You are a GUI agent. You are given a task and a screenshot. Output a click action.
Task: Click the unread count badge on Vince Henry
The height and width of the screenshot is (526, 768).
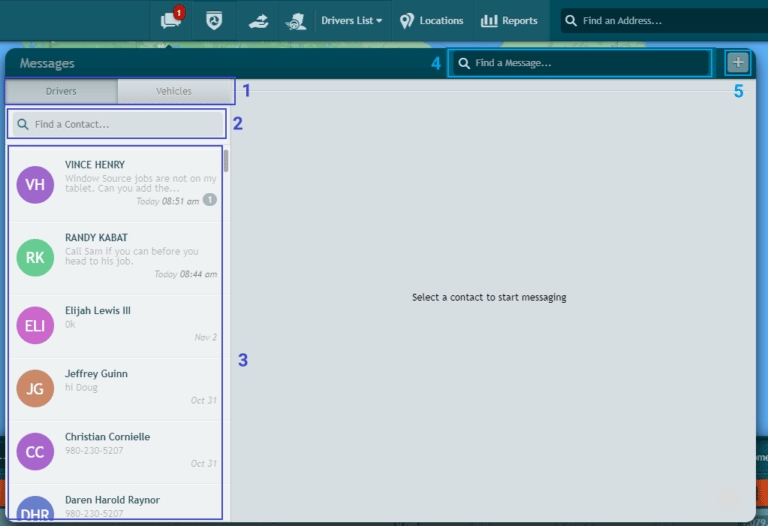click(210, 200)
